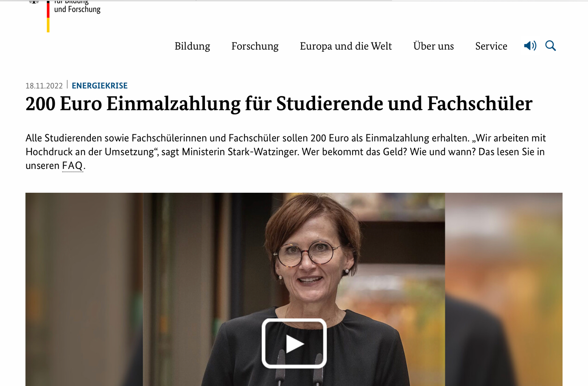Click the "und Forschung" ministry logo text
This screenshot has width=588, height=386.
[x=77, y=9]
